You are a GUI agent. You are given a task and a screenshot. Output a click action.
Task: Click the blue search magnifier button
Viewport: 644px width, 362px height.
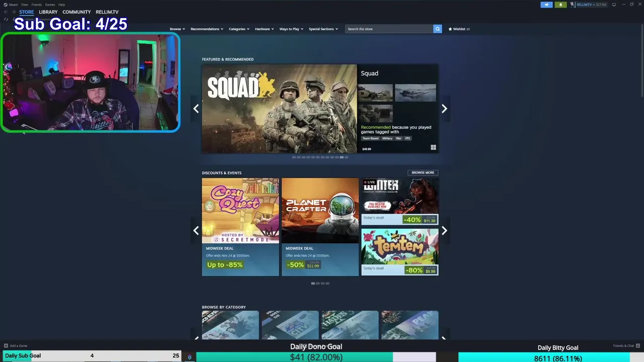pyautogui.click(x=438, y=29)
